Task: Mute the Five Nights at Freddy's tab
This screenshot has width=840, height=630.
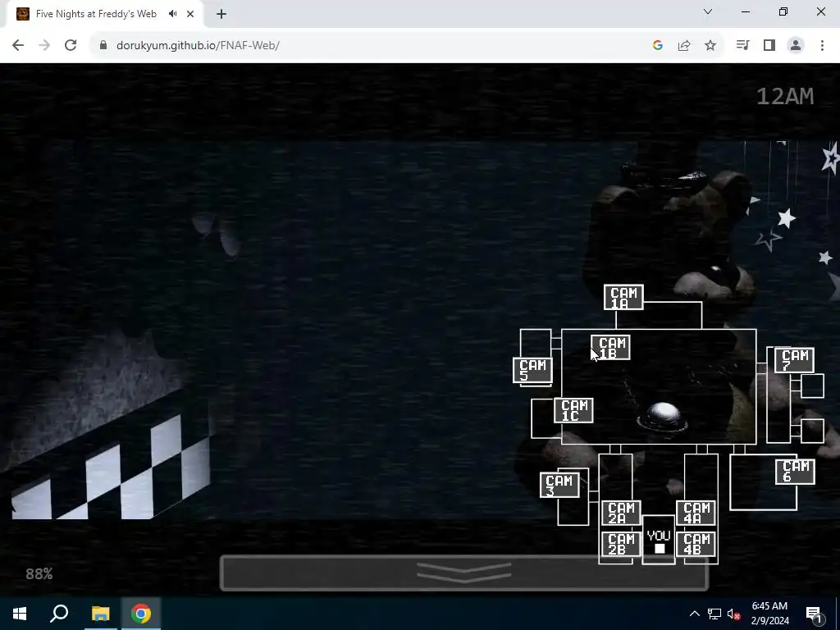Action: point(172,14)
